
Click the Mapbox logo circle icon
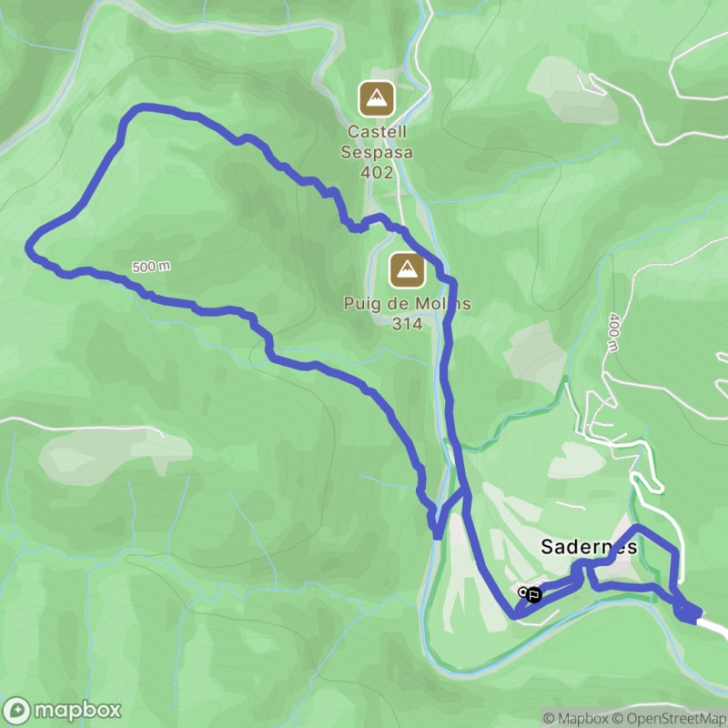tap(16, 711)
